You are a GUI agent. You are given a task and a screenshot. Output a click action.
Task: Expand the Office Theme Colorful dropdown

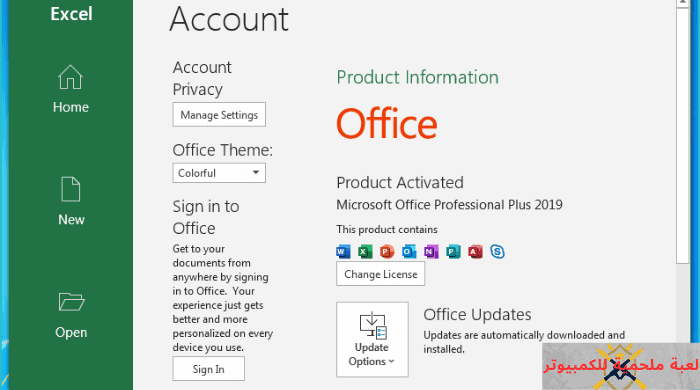pos(219,173)
